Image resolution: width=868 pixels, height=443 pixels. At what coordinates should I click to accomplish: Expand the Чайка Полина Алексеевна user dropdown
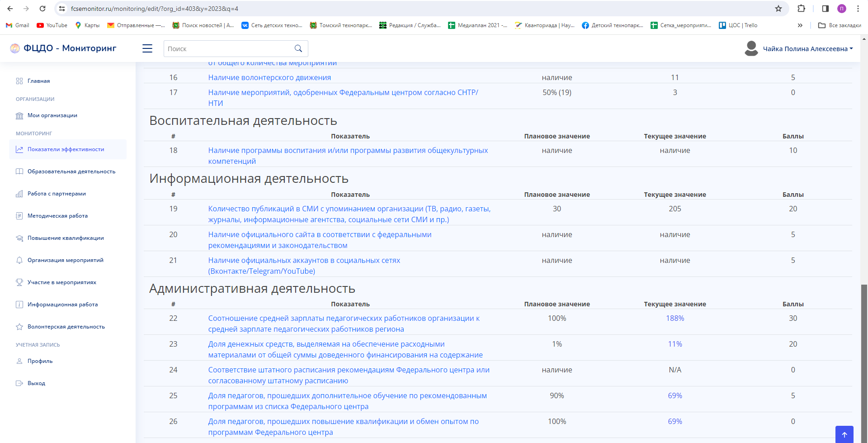tap(807, 49)
